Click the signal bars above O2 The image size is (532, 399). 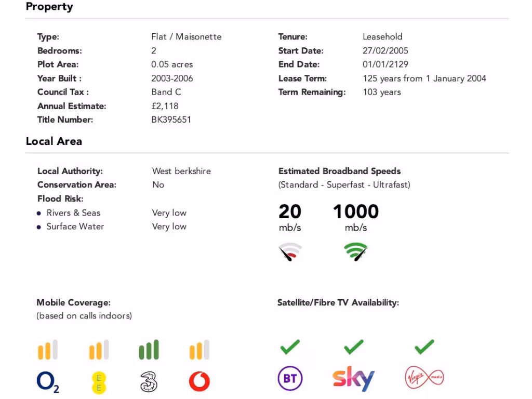point(48,350)
